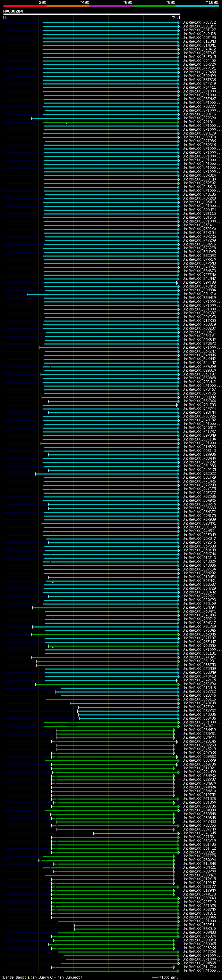Select label UniRef100_C5M794
Viewport: 222px width, 980px height.
(x=199, y=608)
